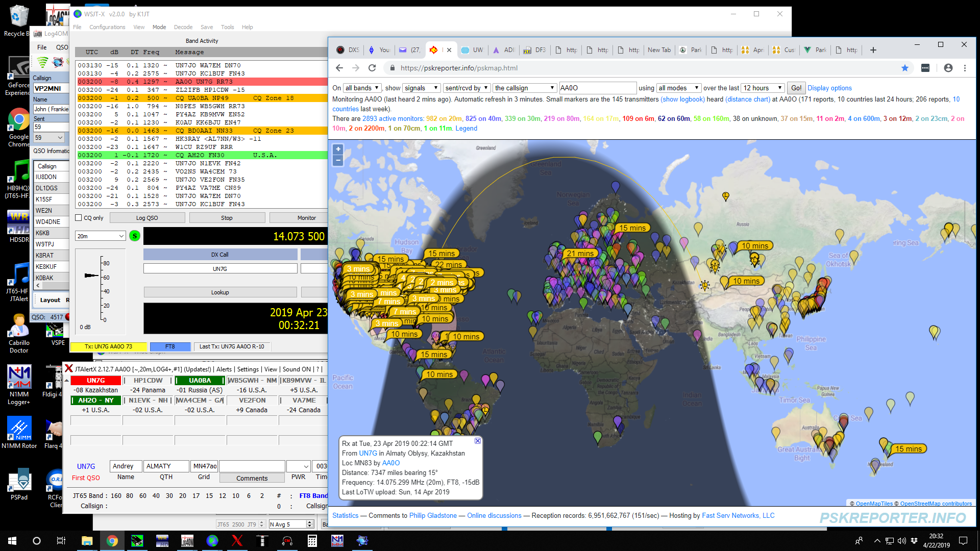Zoom in on the PSKReporter map
980x551 pixels.
point(338,149)
